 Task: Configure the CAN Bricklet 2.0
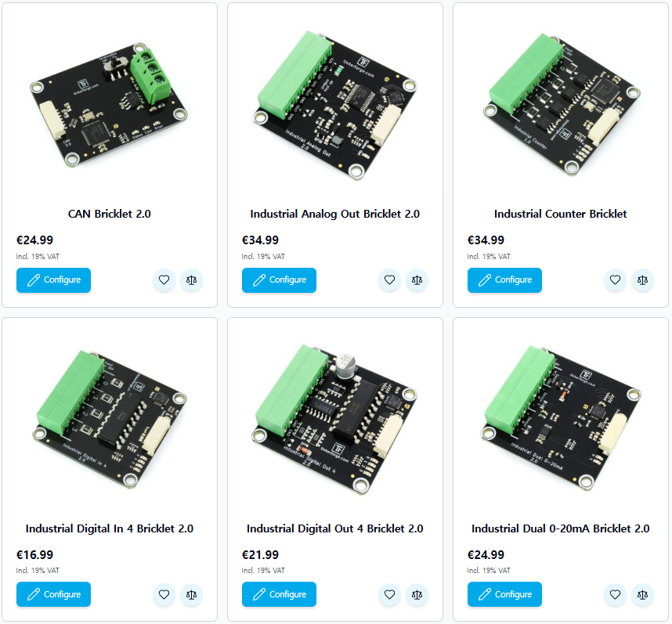pyautogui.click(x=53, y=280)
